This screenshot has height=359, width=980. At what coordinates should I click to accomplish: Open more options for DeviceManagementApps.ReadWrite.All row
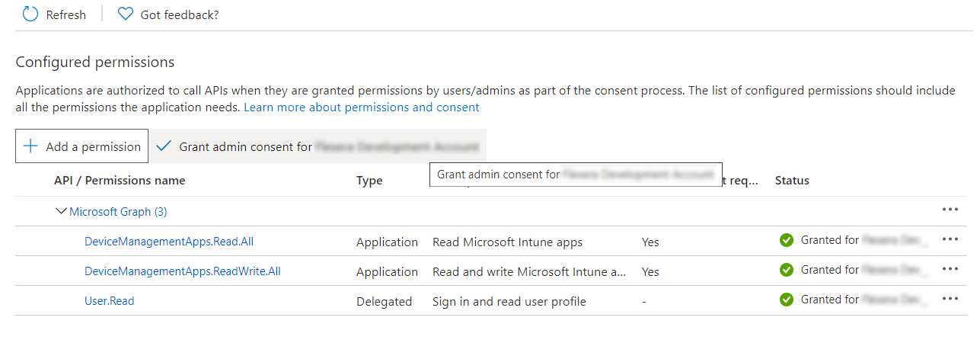tap(950, 268)
